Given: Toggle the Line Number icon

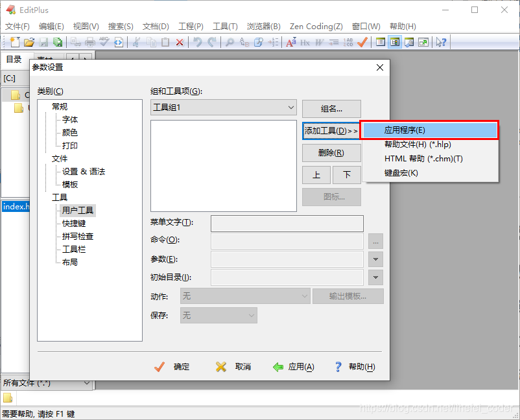Looking at the screenshot, I should click(x=348, y=42).
